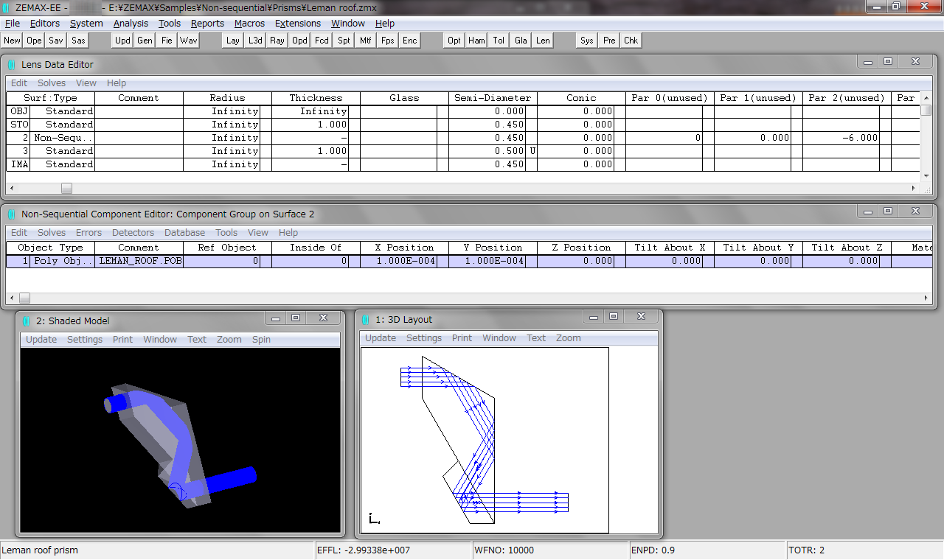Open the Tools menu in main menubar
Viewport: 944px width, 560px height.
click(170, 24)
